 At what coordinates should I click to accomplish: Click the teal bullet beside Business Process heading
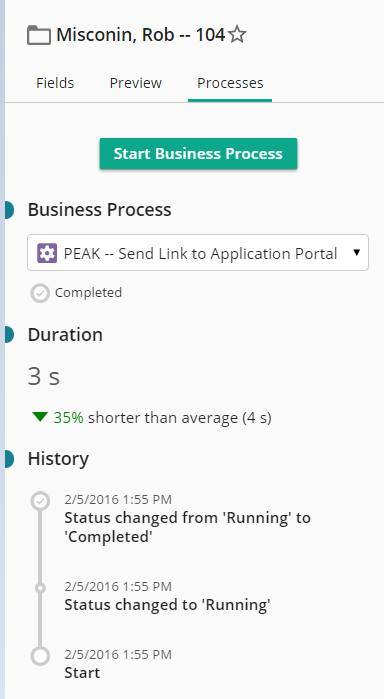coord(9,210)
